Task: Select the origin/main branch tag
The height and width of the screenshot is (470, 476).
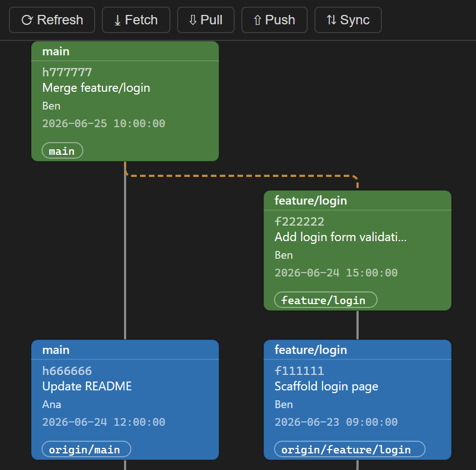Action: (x=86, y=449)
